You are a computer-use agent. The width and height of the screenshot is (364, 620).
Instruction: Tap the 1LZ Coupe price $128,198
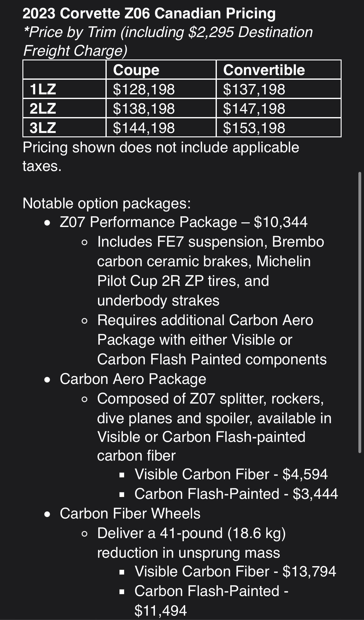click(x=144, y=89)
